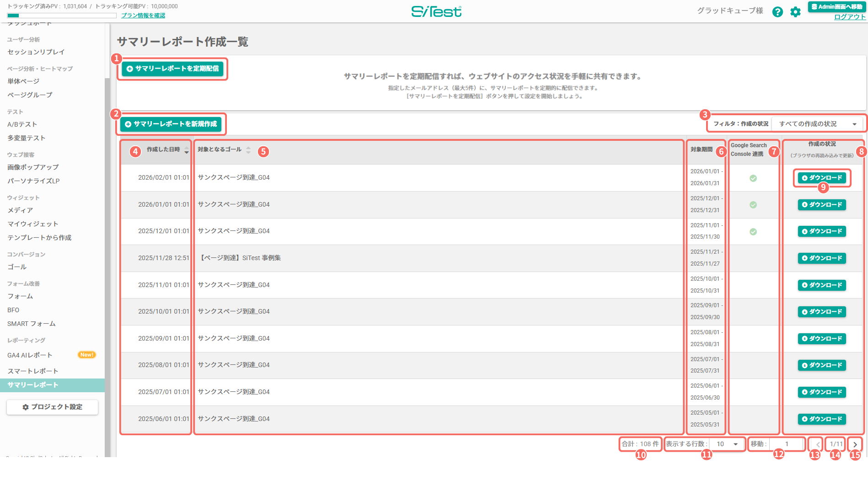Open パーソナライズLP in sidebar
868x480 pixels.
point(33,181)
